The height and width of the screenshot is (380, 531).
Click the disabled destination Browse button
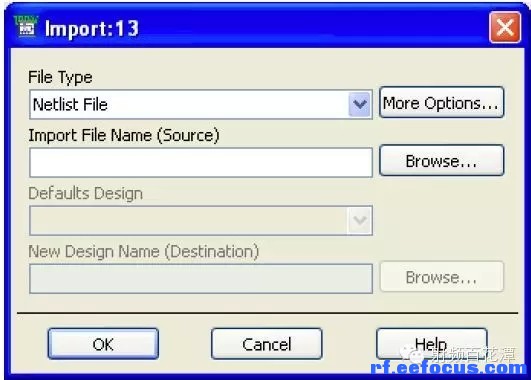coord(442,277)
